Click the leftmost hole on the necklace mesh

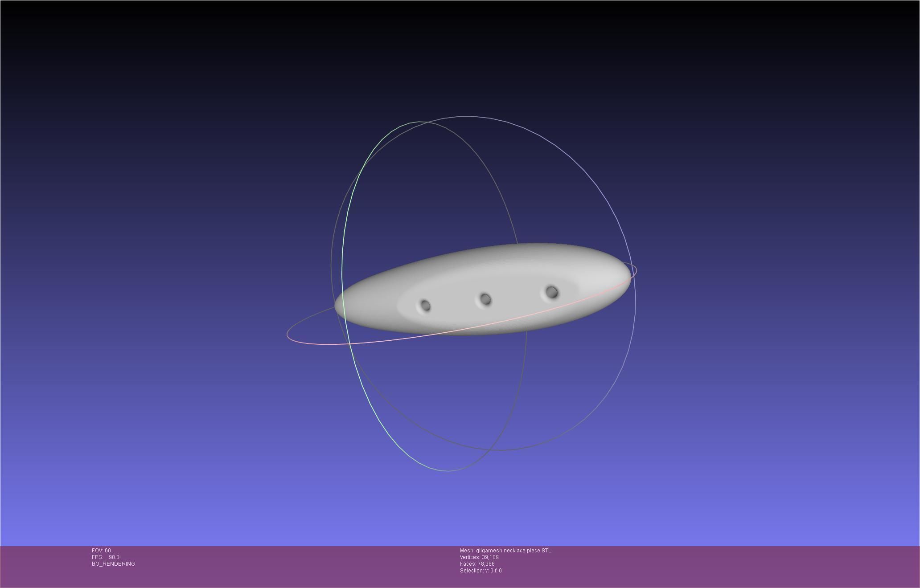(x=425, y=306)
